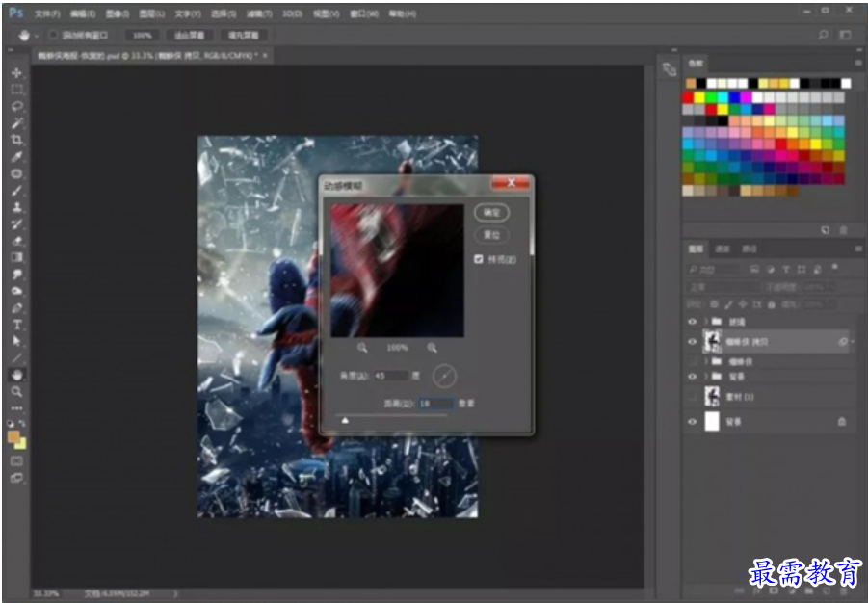Hide the selected Spider-Man copy layer

tap(692, 342)
